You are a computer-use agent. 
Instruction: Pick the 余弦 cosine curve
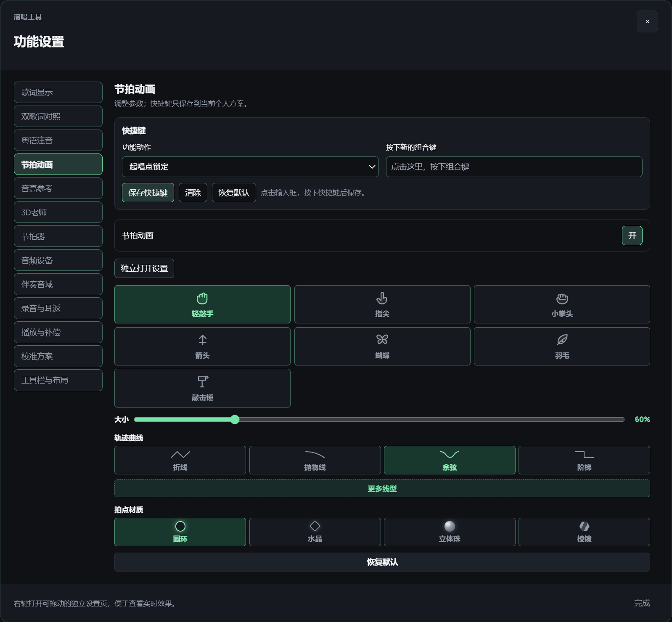click(x=450, y=460)
